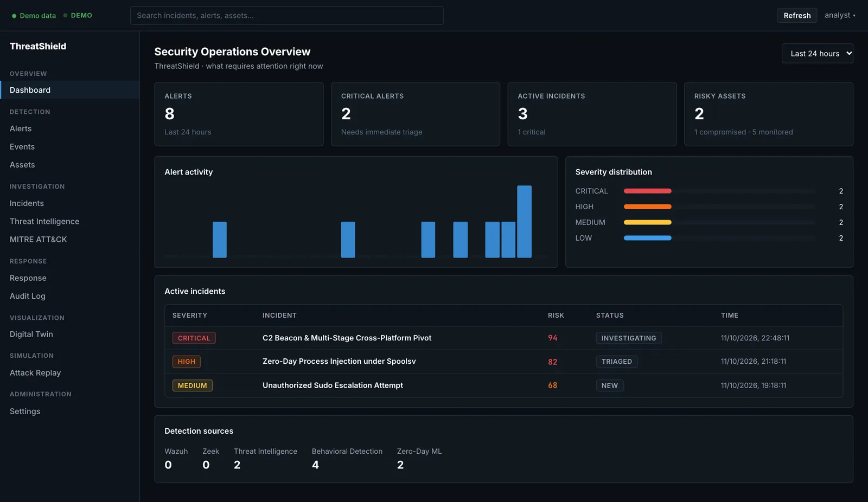
Task: Click the HIGH severity badge in the incidents table
Action: (187, 362)
